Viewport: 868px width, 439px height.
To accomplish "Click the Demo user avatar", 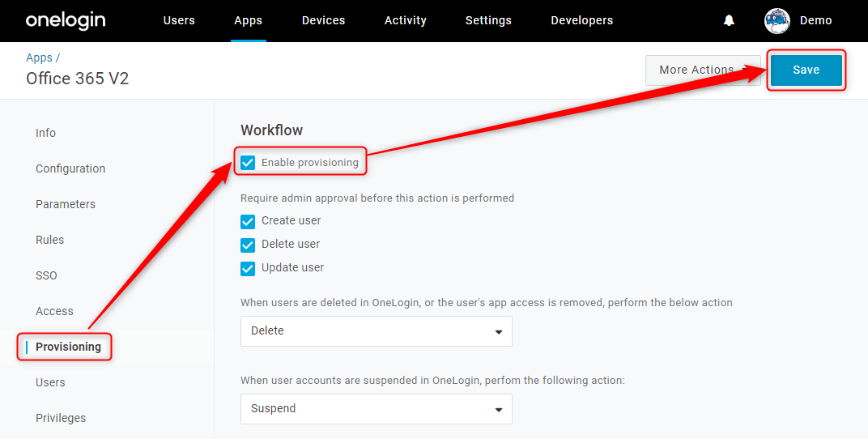I will tap(777, 21).
